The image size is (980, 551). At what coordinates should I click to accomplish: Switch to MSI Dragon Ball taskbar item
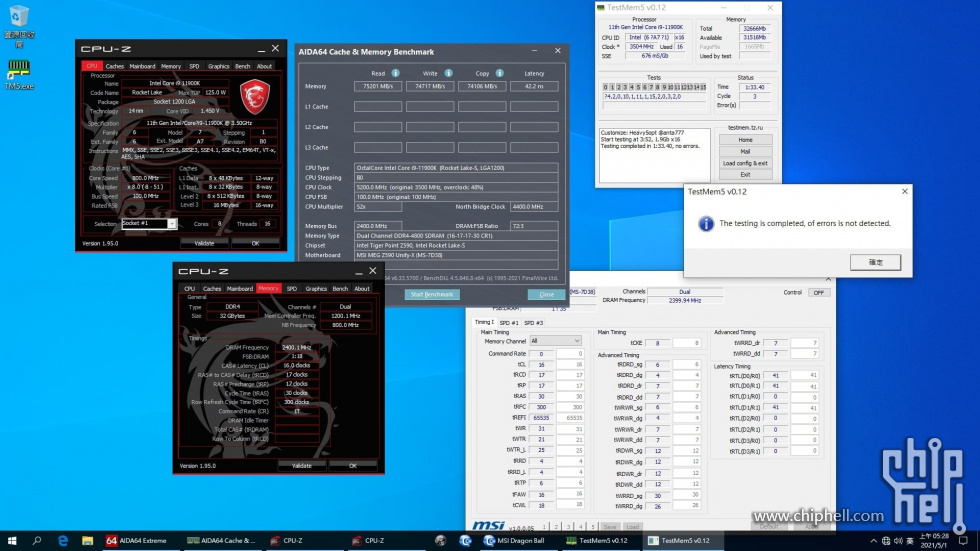click(514, 540)
